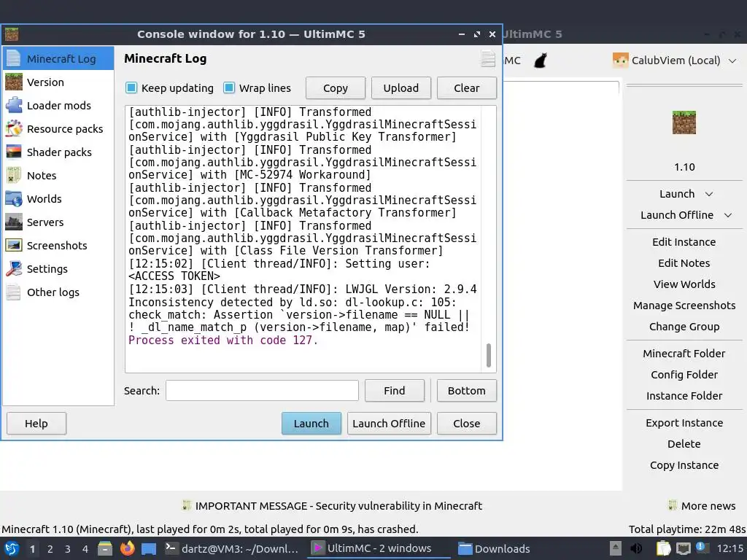The width and height of the screenshot is (747, 560).
Task: Go to the Loader mods page
Action: [x=58, y=105]
